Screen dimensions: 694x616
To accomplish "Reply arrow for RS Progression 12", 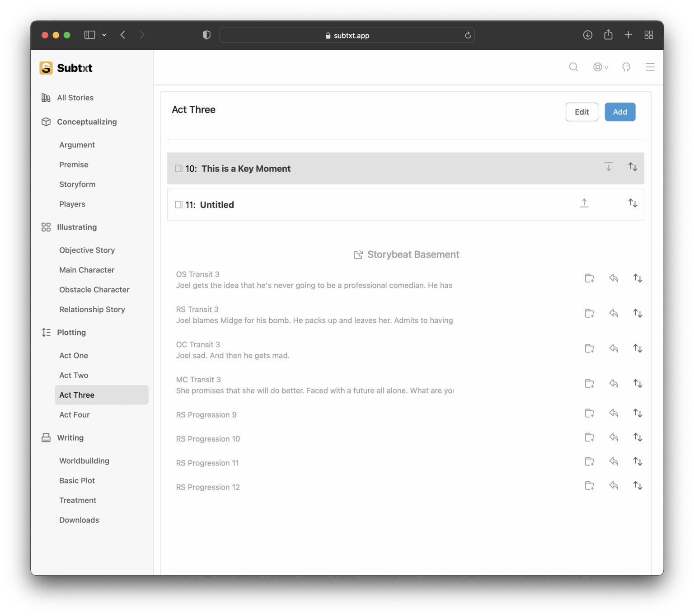I will [x=614, y=485].
